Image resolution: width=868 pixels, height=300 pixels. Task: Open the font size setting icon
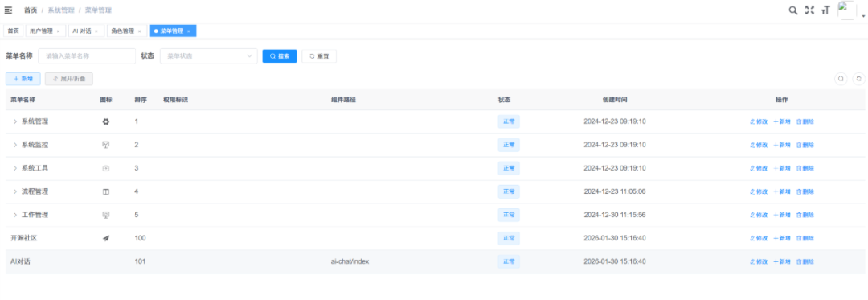click(x=825, y=10)
